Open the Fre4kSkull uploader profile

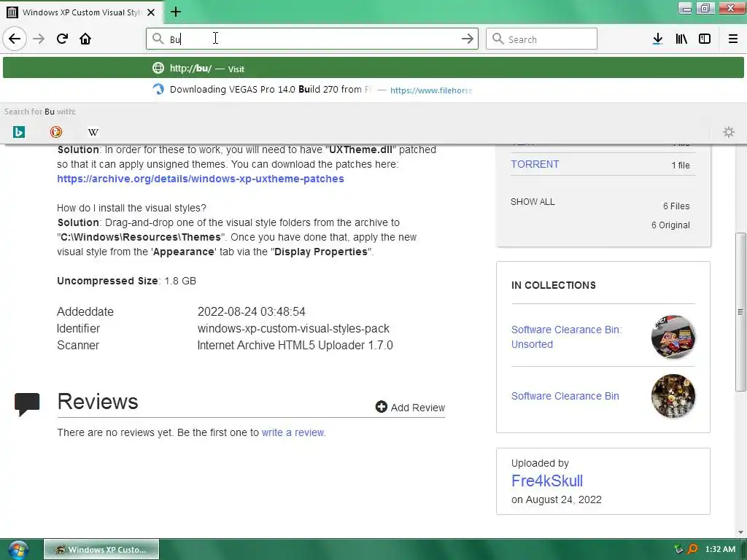pos(547,481)
